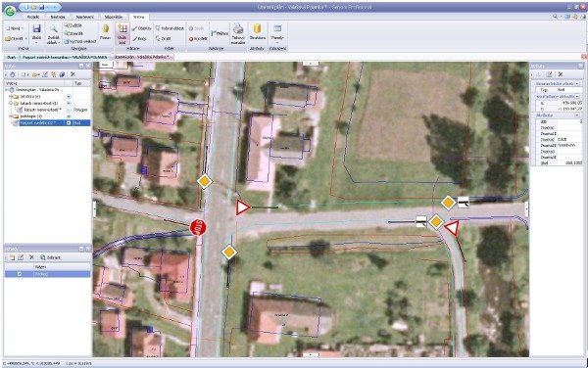Toggle visibility of the Polygon layer

coord(69,110)
